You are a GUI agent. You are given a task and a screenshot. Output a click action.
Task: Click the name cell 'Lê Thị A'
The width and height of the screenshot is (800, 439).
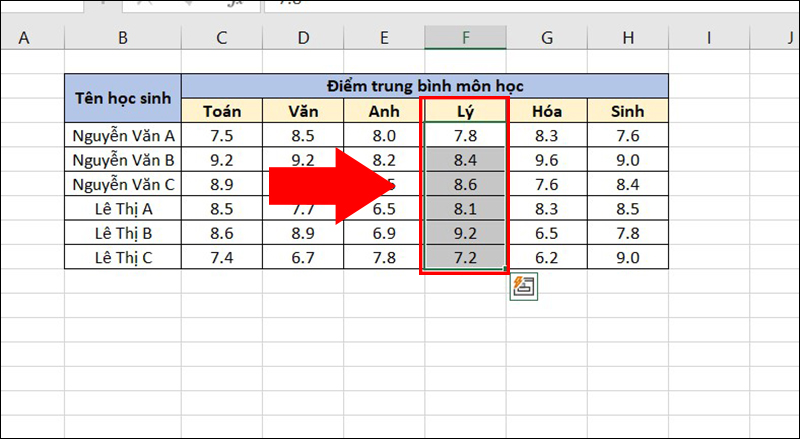coord(123,208)
